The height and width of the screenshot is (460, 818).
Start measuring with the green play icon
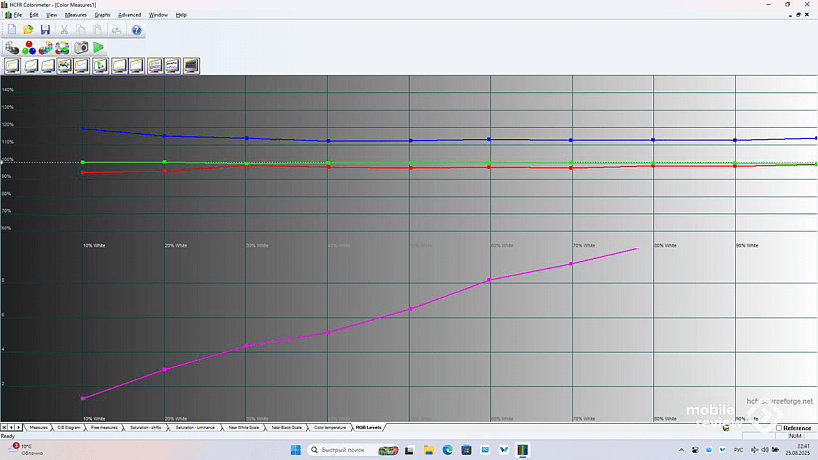[99, 47]
